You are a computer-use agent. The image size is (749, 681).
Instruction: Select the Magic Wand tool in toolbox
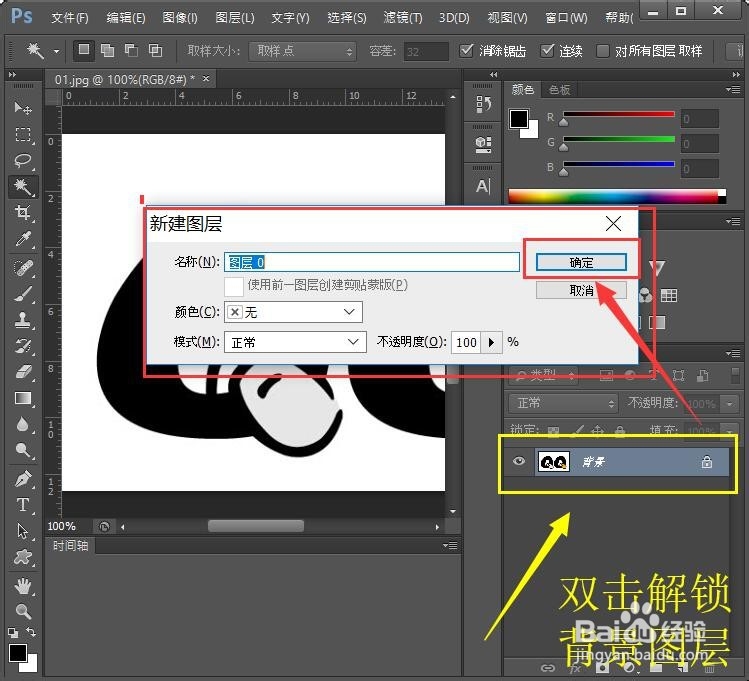coord(22,187)
